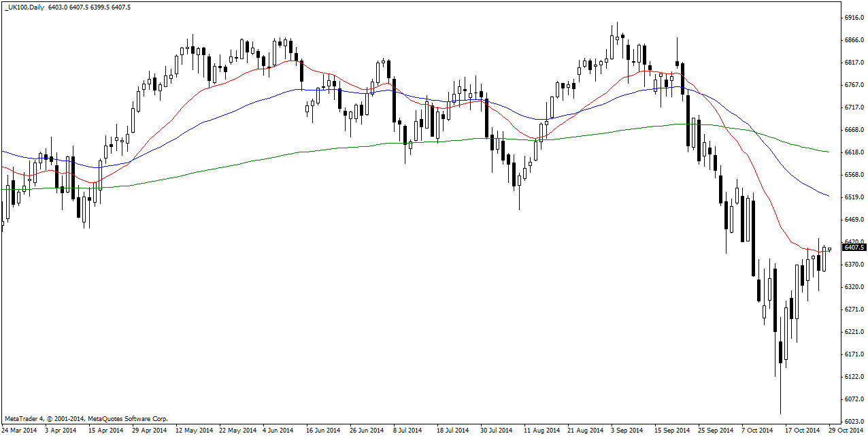Click the 6221.0 price axis label
Screen dimensions: 868x436
coord(854,332)
